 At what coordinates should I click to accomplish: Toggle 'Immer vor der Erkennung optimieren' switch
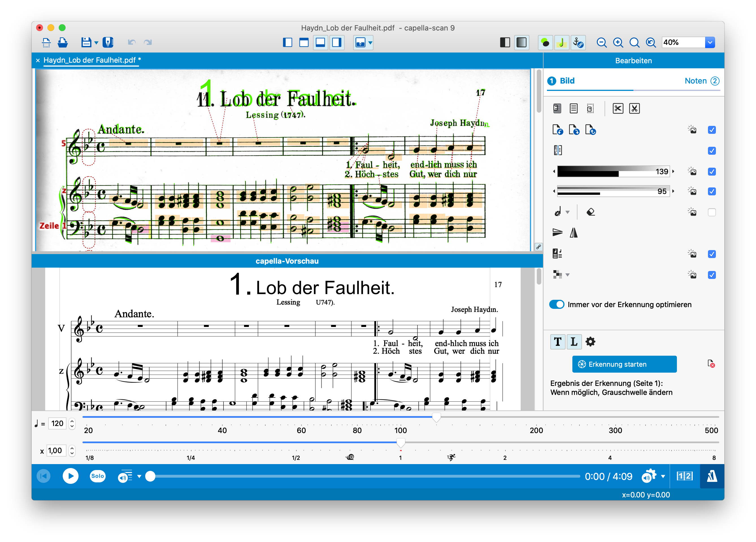(556, 305)
